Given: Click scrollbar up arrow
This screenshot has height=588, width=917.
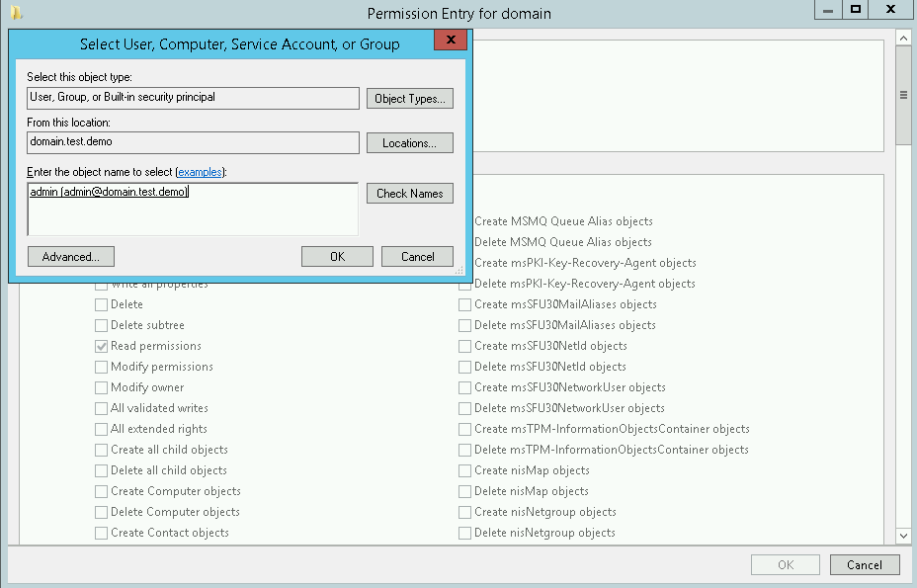Looking at the screenshot, I should pyautogui.click(x=903, y=39).
